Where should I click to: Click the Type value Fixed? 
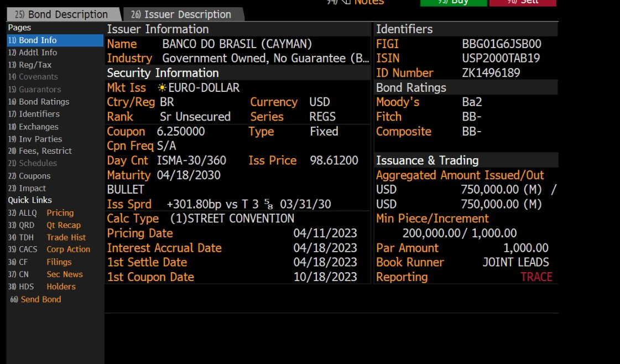(324, 131)
